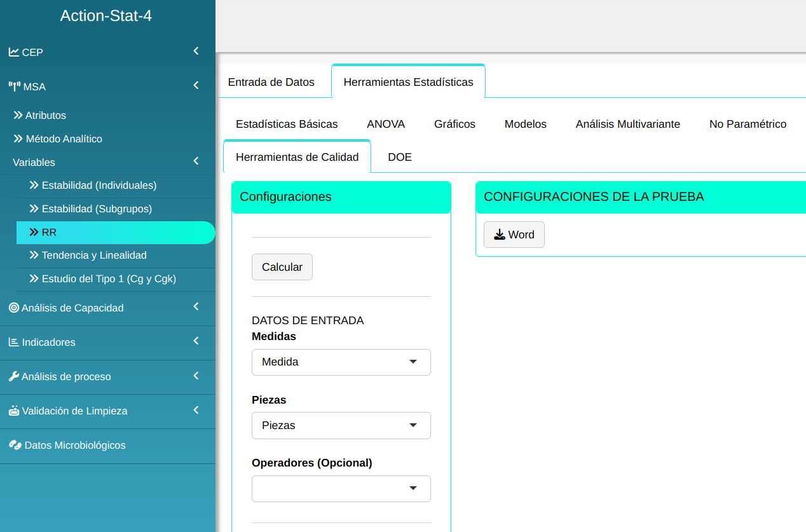
Task: Click the wrench icon for Análisis de proceso
Action: [13, 376]
